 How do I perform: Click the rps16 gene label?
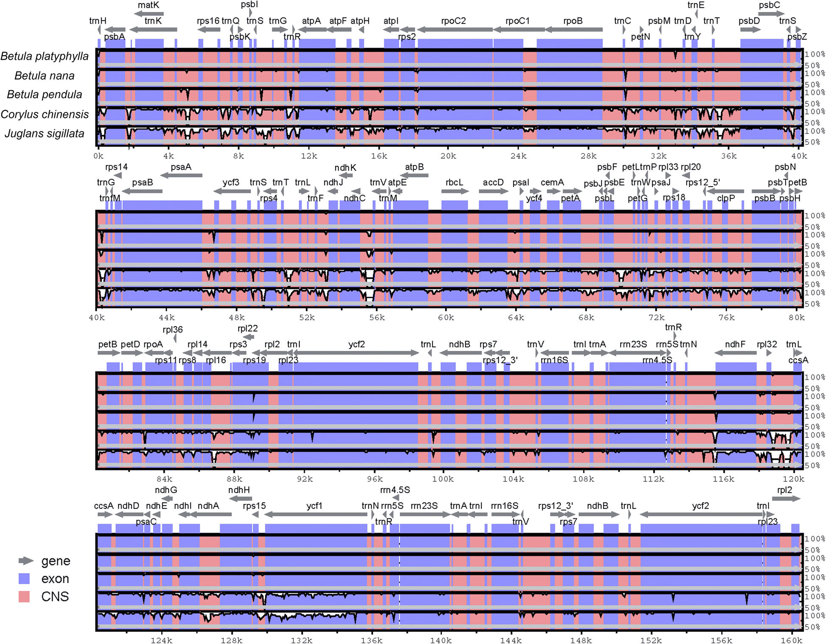208,21
